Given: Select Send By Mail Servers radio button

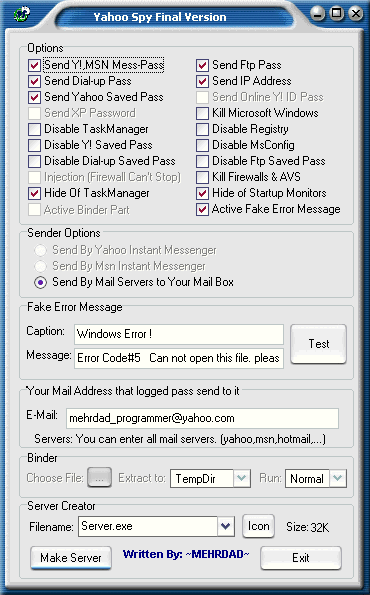Looking at the screenshot, I should pos(41,282).
